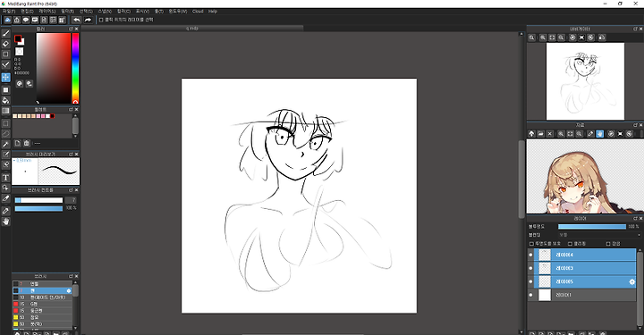The height and width of the screenshot is (335, 644).
Task: Enable the 클리핑 clipping checkbox
Action: (x=570, y=244)
